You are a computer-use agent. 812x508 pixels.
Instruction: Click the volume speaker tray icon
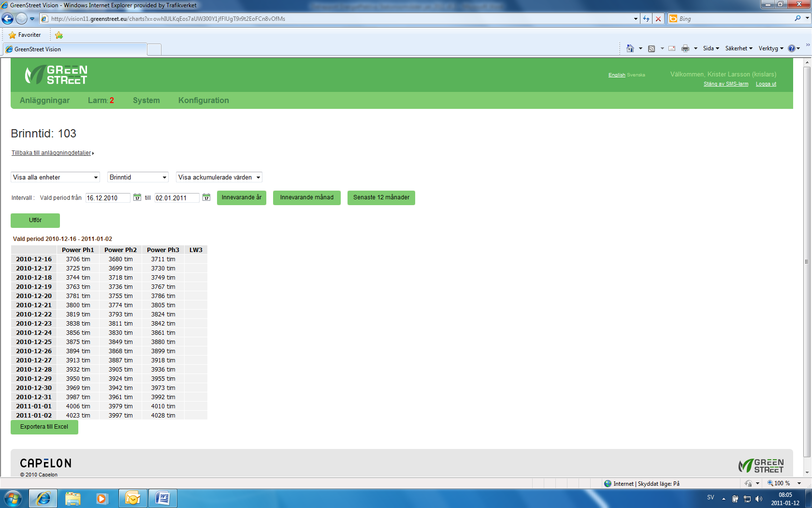point(759,499)
